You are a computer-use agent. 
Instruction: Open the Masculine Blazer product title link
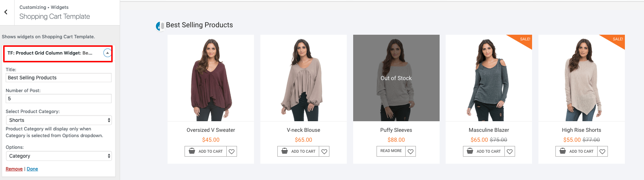tap(489, 130)
